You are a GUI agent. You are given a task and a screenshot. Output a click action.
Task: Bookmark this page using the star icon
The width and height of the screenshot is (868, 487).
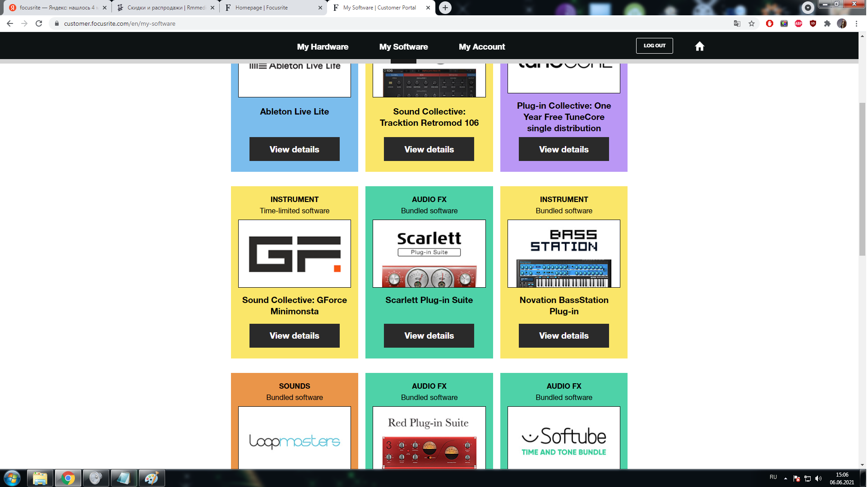click(753, 23)
